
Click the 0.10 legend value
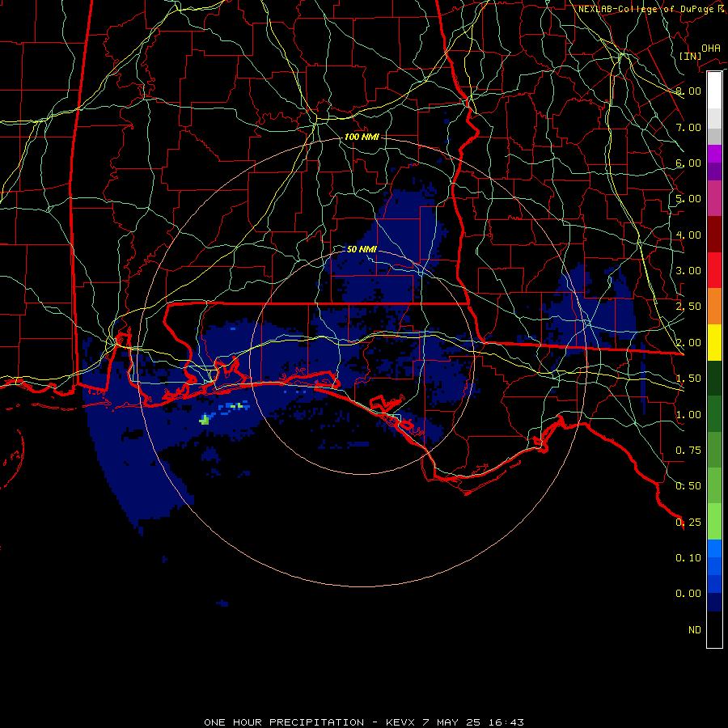click(x=688, y=558)
